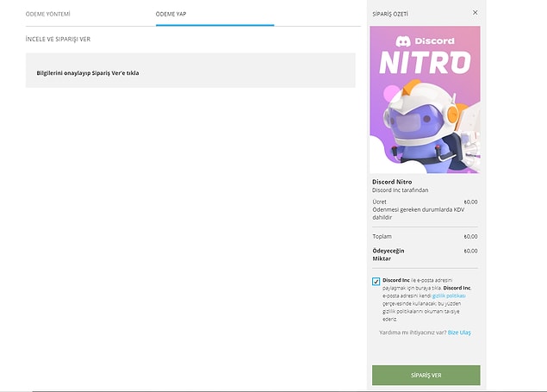Select the Discord Nitro product title
This screenshot has height=392, width=547.
click(x=392, y=182)
